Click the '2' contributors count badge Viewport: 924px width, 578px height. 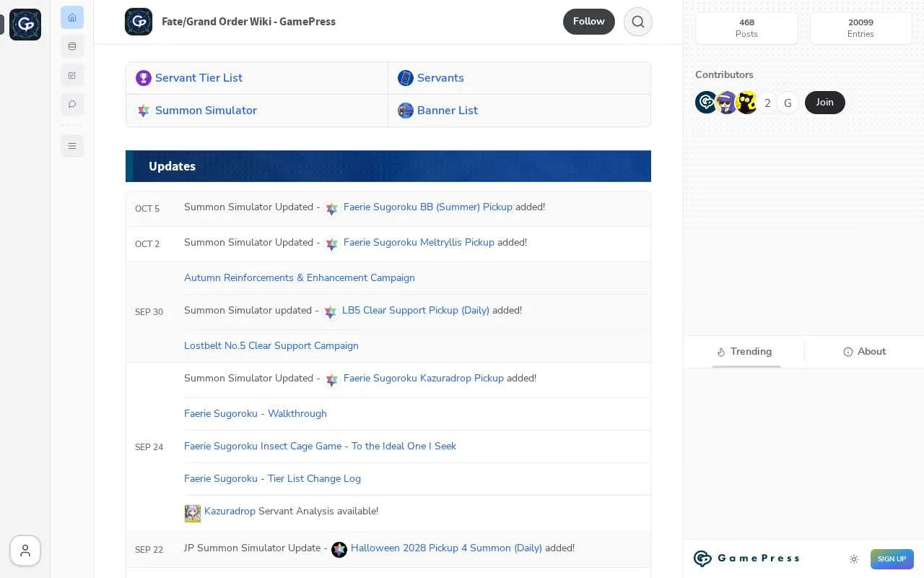(x=767, y=103)
